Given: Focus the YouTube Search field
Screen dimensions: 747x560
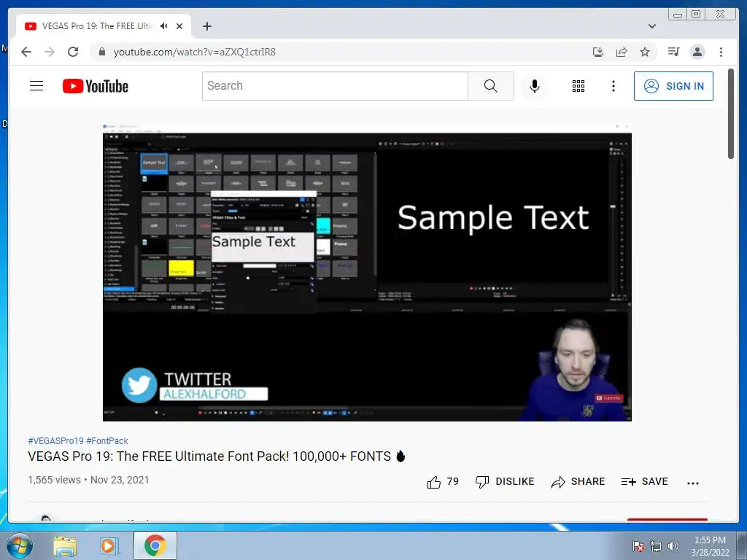Looking at the screenshot, I should pos(335,86).
